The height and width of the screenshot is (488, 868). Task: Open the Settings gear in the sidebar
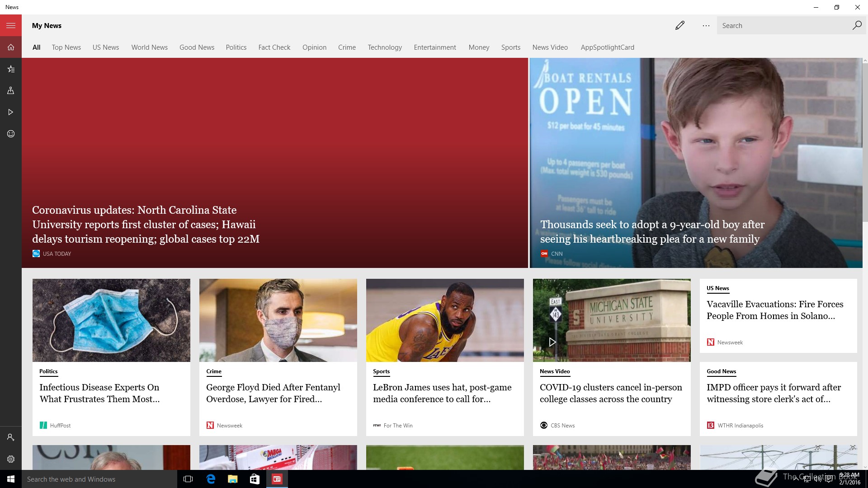[x=11, y=459]
